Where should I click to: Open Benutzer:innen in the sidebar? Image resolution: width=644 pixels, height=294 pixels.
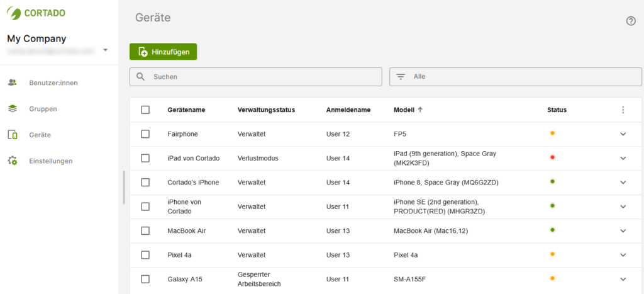pos(53,82)
